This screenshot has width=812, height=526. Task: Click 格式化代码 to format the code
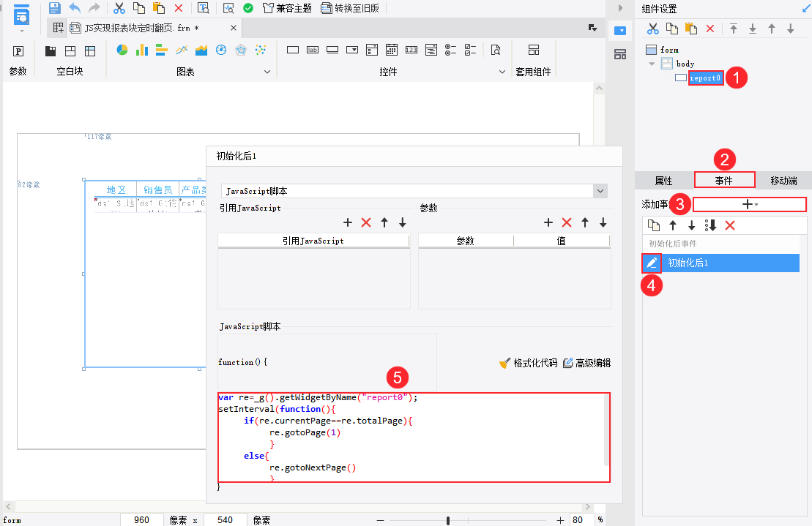click(x=529, y=363)
